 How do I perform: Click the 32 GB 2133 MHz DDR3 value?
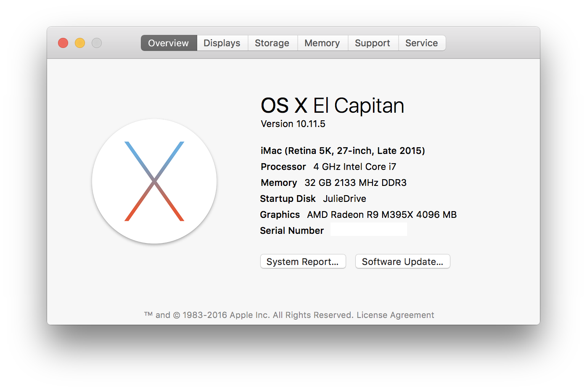(356, 183)
